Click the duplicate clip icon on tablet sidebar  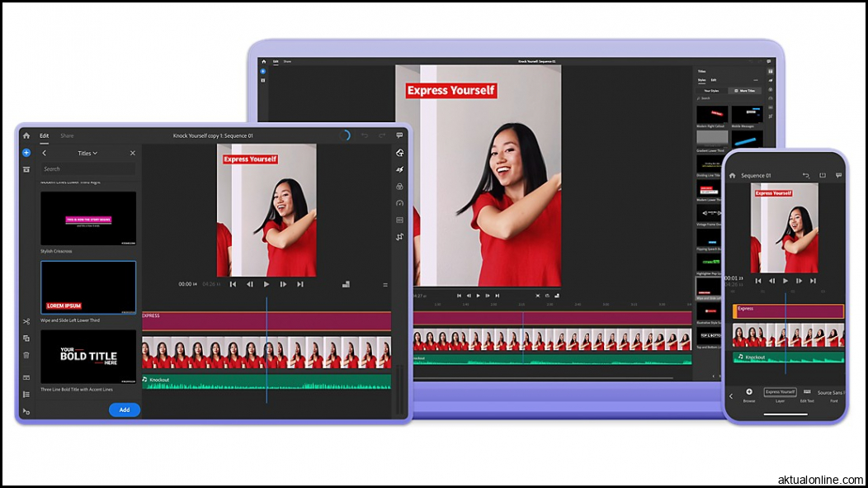tap(26, 337)
